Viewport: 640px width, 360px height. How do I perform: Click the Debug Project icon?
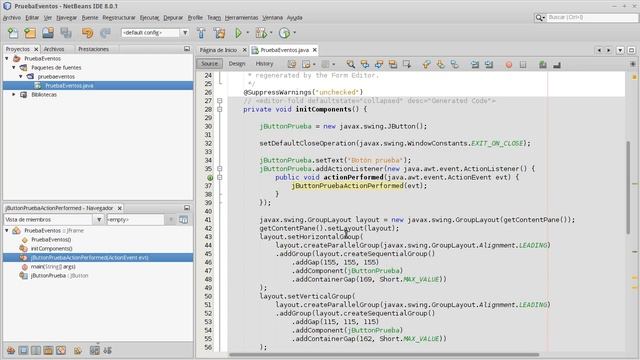(260, 33)
